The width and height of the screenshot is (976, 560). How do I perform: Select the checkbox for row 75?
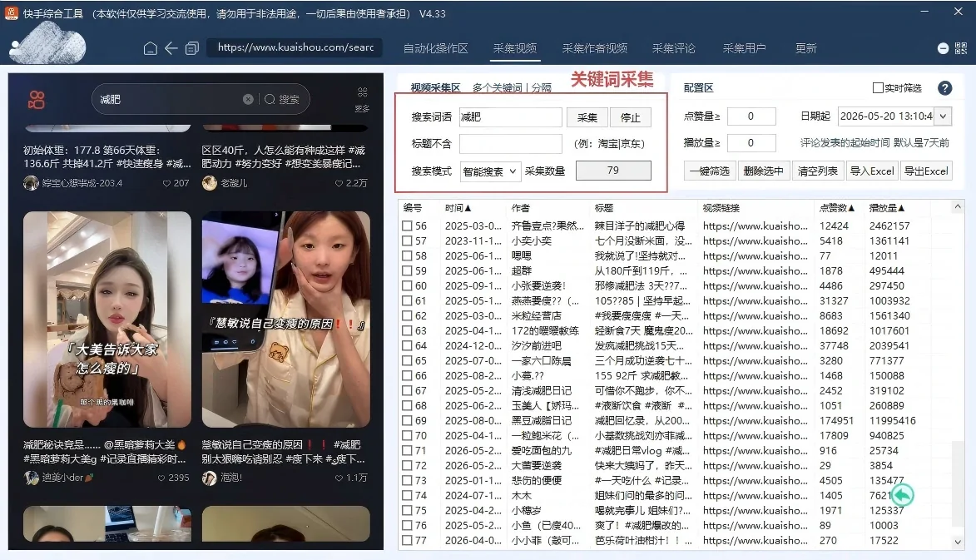coord(407,510)
